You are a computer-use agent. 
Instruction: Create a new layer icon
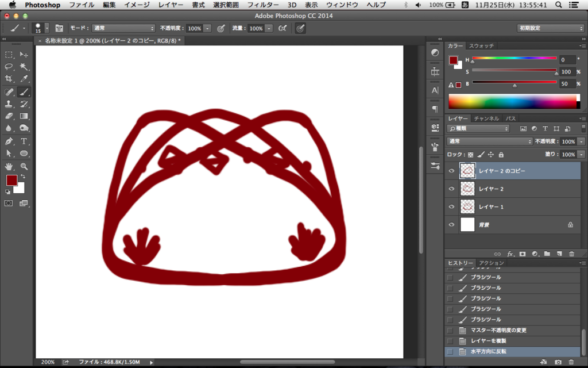point(559,254)
